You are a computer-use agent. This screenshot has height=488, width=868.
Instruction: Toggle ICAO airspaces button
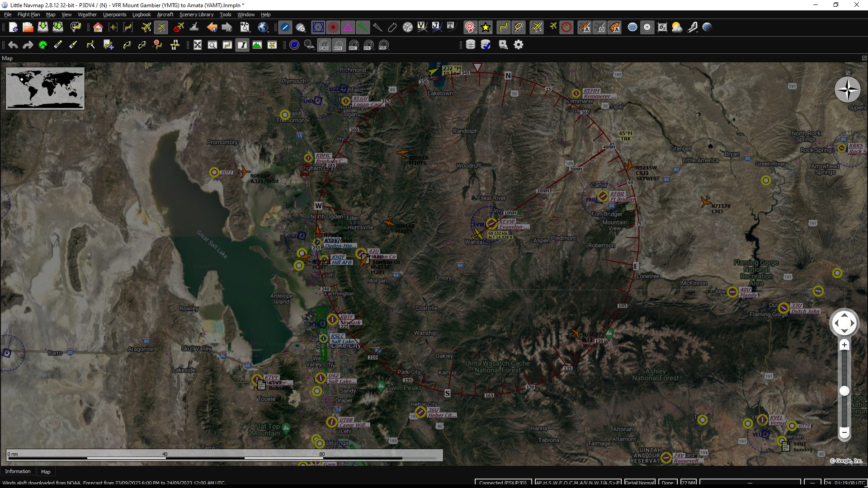(x=324, y=45)
